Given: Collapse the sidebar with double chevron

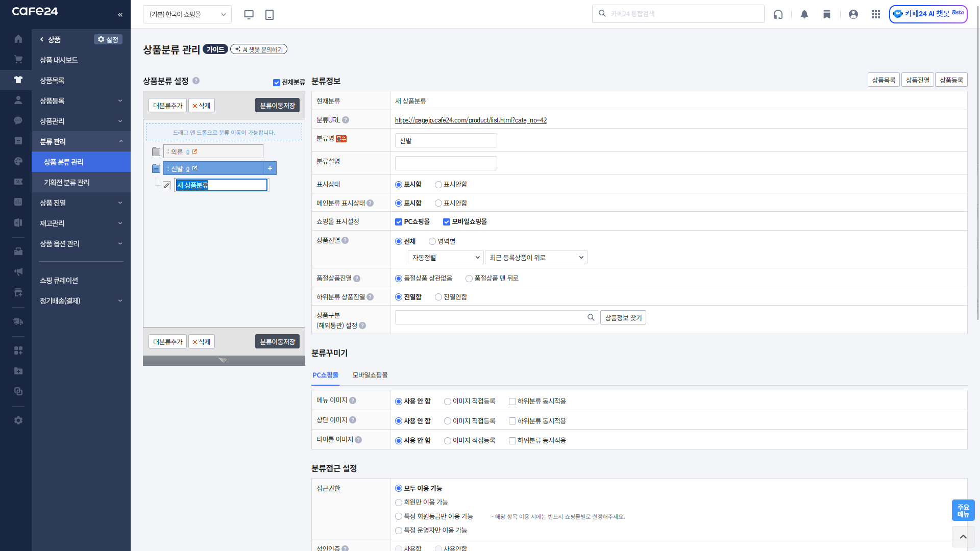Looking at the screenshot, I should point(120,14).
